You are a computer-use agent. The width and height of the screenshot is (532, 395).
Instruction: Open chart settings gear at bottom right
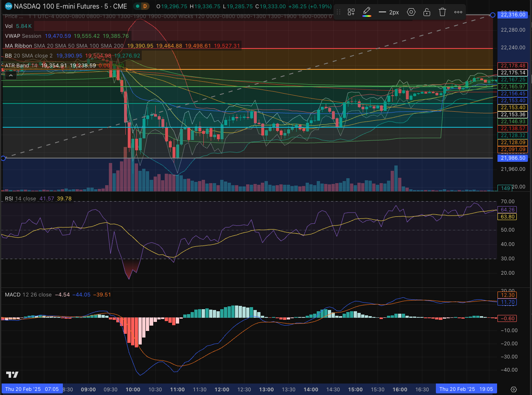[x=514, y=389]
